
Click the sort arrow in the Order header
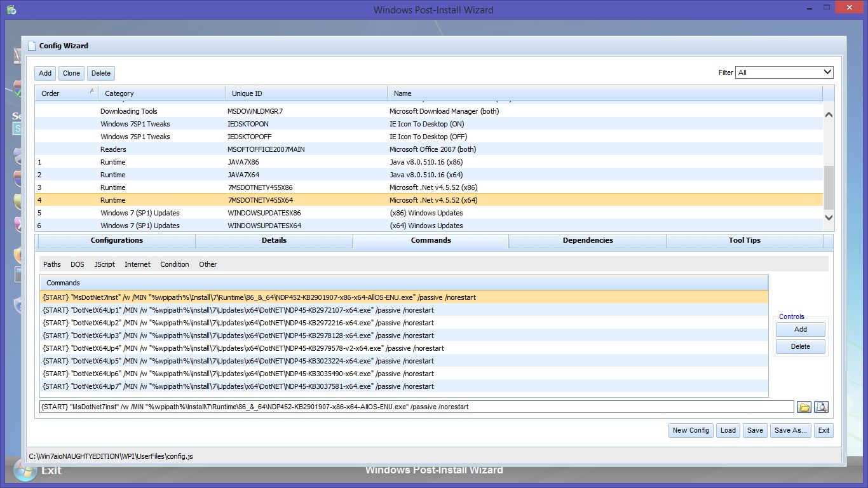coord(92,91)
